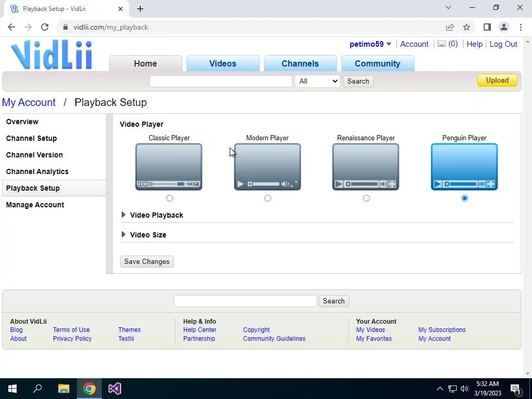Go back with browser back arrow
532x399 pixels.
[x=11, y=27]
